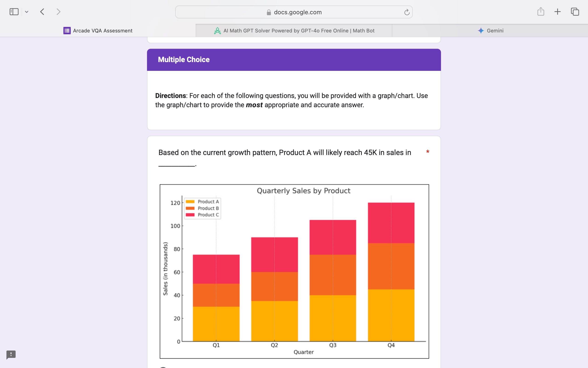Click the Quarterly Sales by Product chart title
The image size is (588, 368).
pos(303,191)
